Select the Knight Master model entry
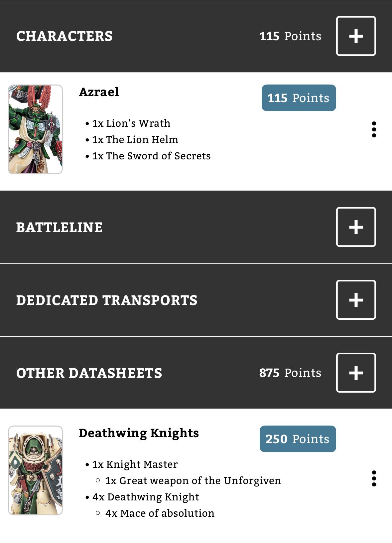Viewport: 392px width, 543px height. pos(135,464)
